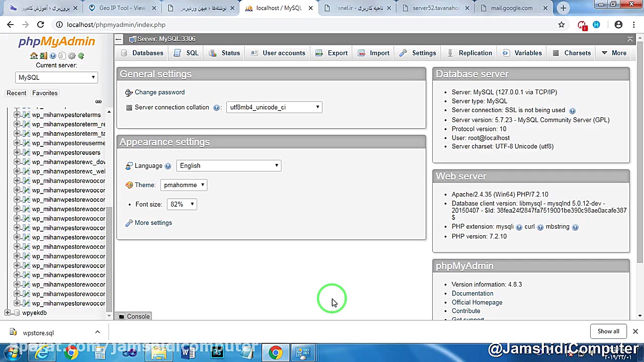Open navigation panel settings gear icon
644x362 pixels.
click(x=71, y=56)
